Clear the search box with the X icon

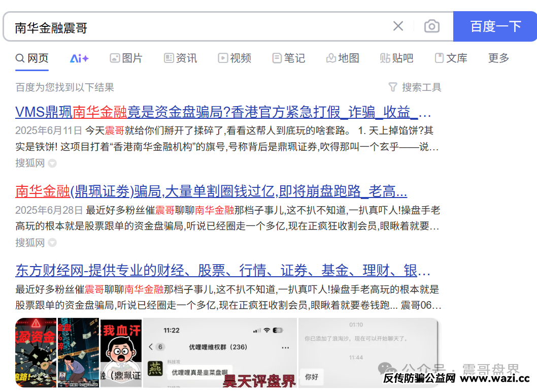[x=398, y=26]
